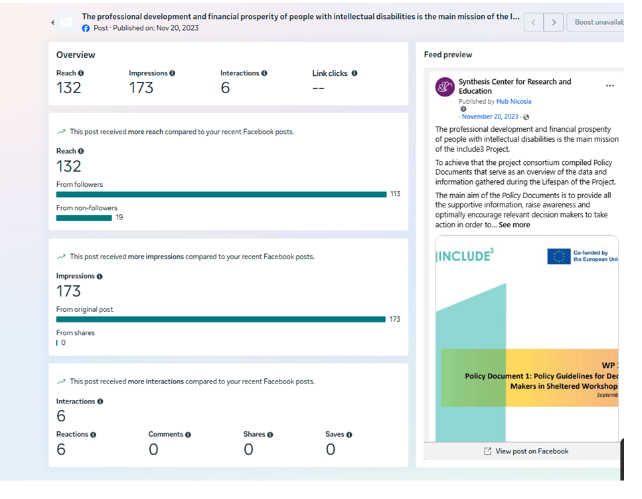The width and height of the screenshot is (642, 499).
Task: Click the Feed preview heading
Action: pos(448,54)
